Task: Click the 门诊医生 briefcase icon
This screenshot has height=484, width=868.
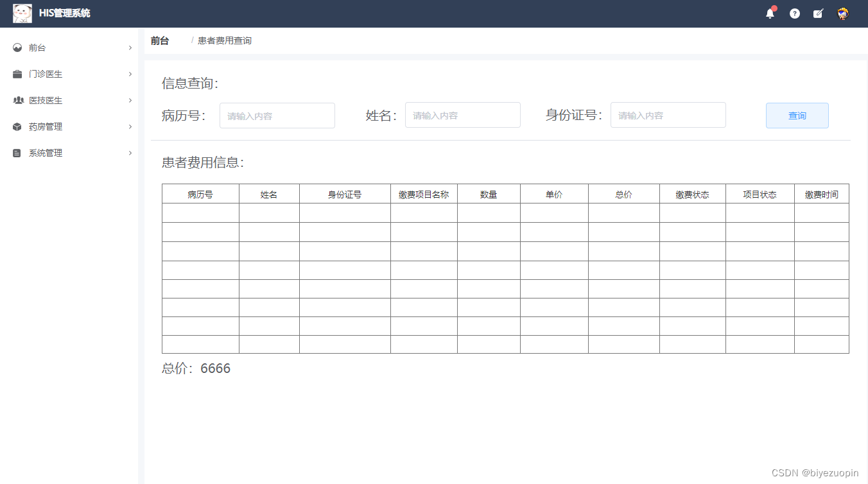Action: click(17, 74)
